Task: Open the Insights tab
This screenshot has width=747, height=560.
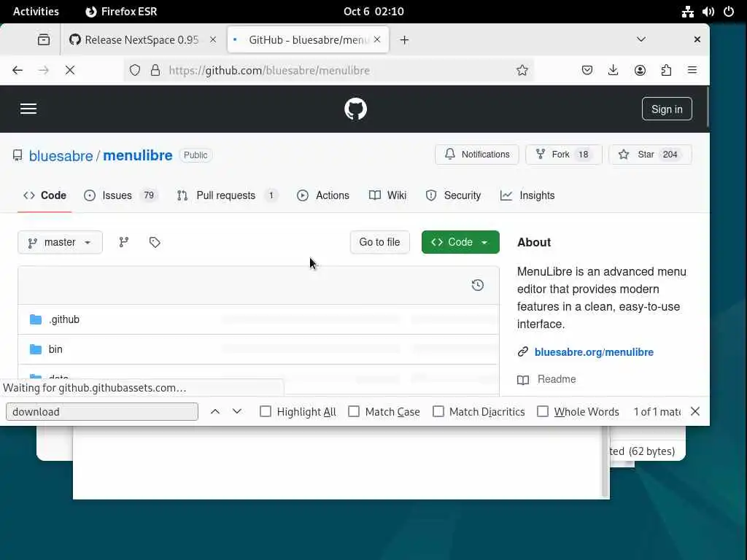Action: pyautogui.click(x=527, y=195)
